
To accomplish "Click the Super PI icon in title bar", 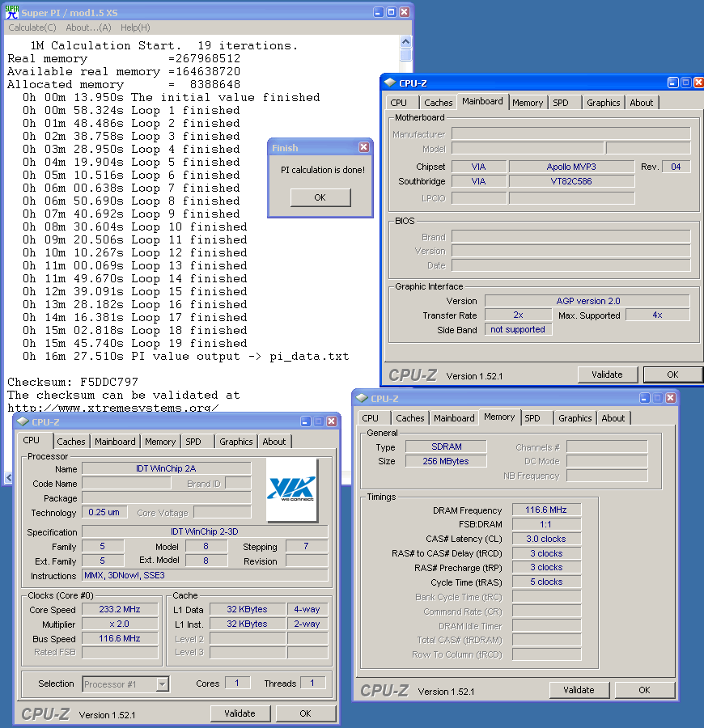I will tap(11, 11).
